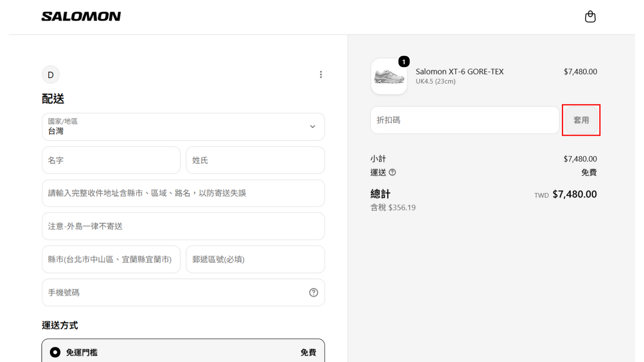Image resolution: width=644 pixels, height=362 pixels.
Task: Click the quantity badge 1 on product
Action: [x=404, y=62]
